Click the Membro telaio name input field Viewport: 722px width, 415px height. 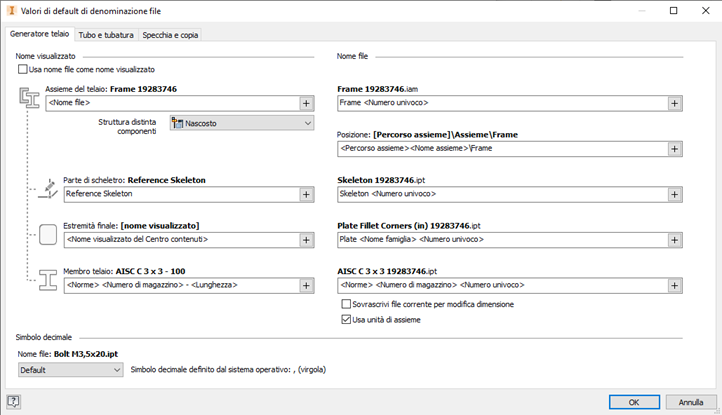pyautogui.click(x=180, y=285)
